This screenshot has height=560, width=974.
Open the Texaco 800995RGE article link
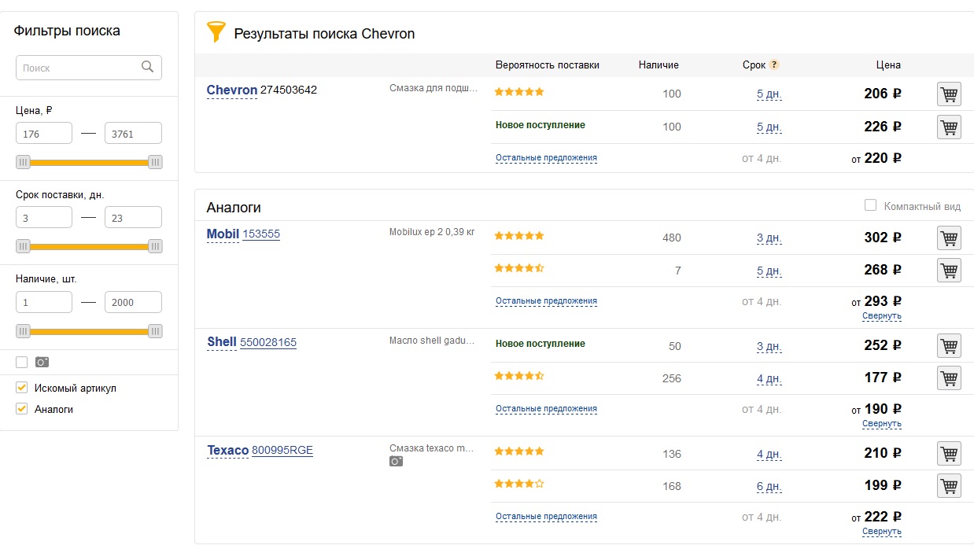[x=282, y=451]
